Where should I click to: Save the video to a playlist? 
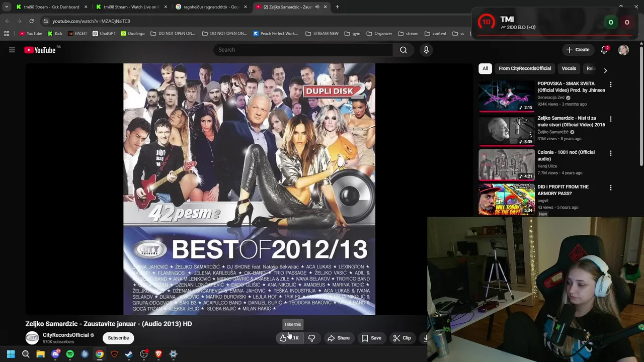point(371,338)
